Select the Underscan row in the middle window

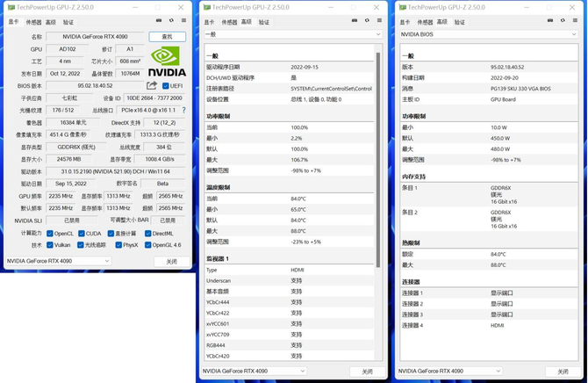(289, 280)
